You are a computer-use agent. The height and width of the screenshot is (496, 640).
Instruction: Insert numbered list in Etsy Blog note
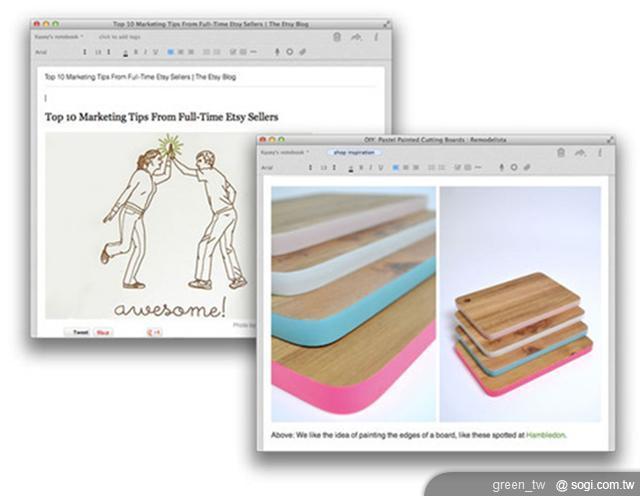tap(217, 52)
